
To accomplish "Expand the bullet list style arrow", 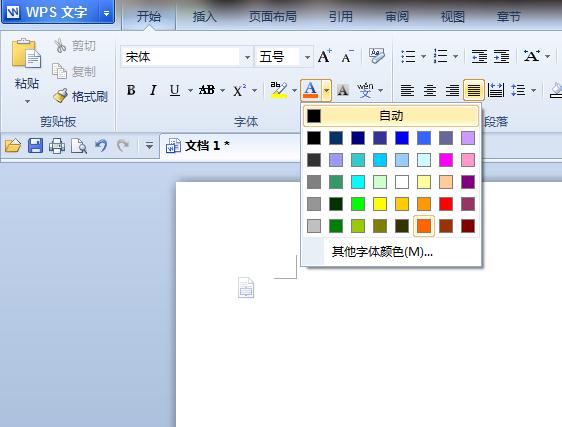I will click(423, 56).
